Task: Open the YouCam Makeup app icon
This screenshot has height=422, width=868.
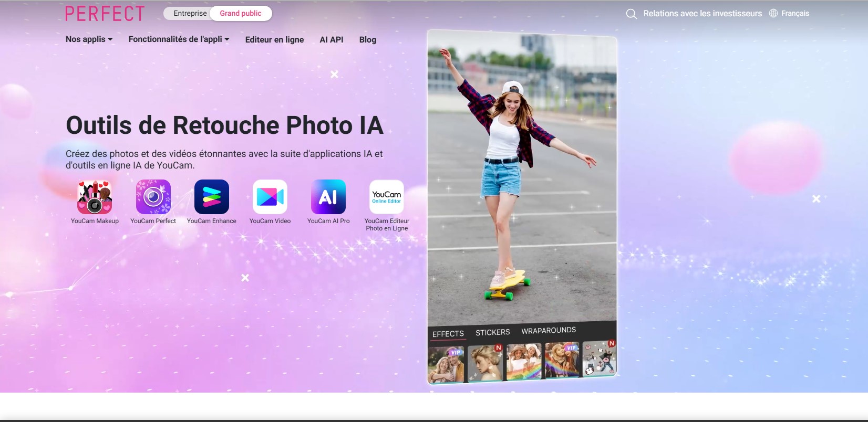Action: (95, 197)
